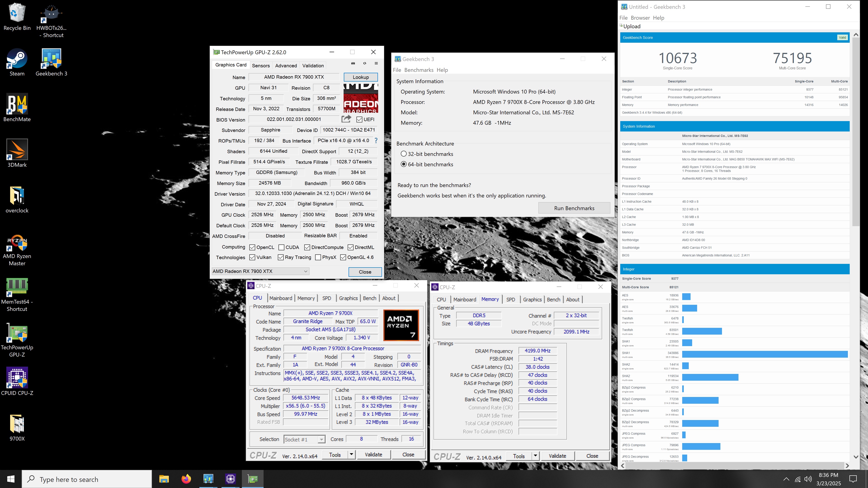Toggle the Ray Tracing checkbox
Viewport: 868px width, 488px height.
[x=280, y=257]
